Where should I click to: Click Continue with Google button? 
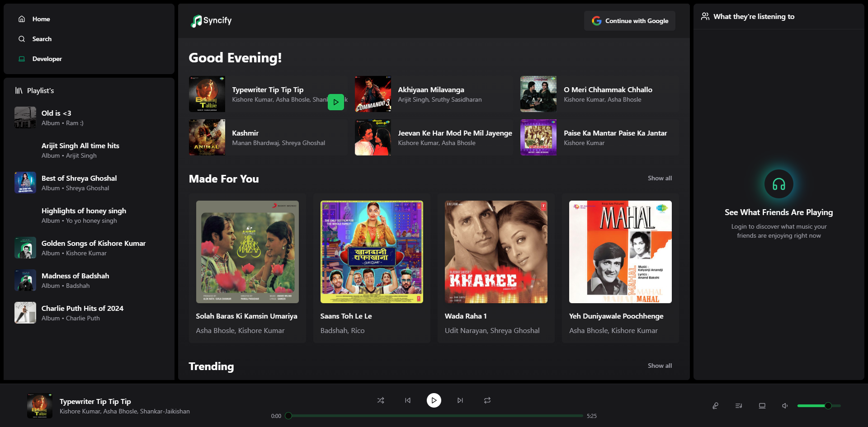[x=630, y=21]
